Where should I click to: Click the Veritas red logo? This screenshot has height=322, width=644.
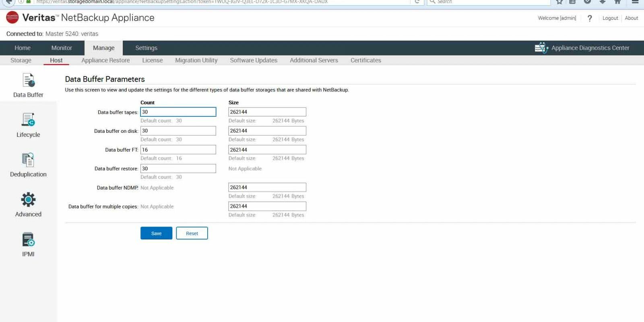pyautogui.click(x=12, y=18)
